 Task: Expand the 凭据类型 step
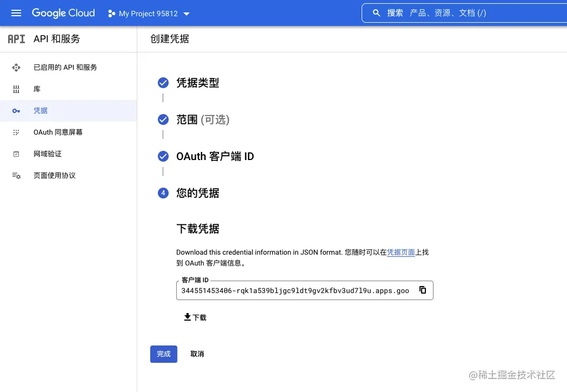coord(198,83)
